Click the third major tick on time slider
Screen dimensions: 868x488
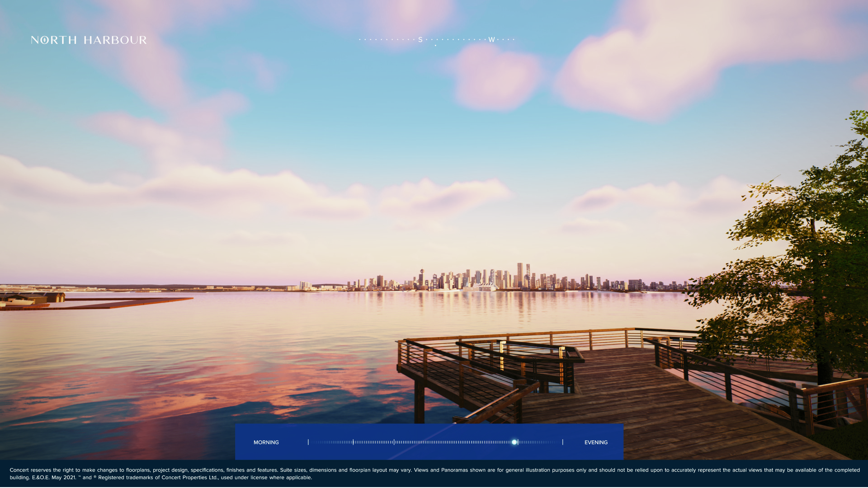point(394,442)
